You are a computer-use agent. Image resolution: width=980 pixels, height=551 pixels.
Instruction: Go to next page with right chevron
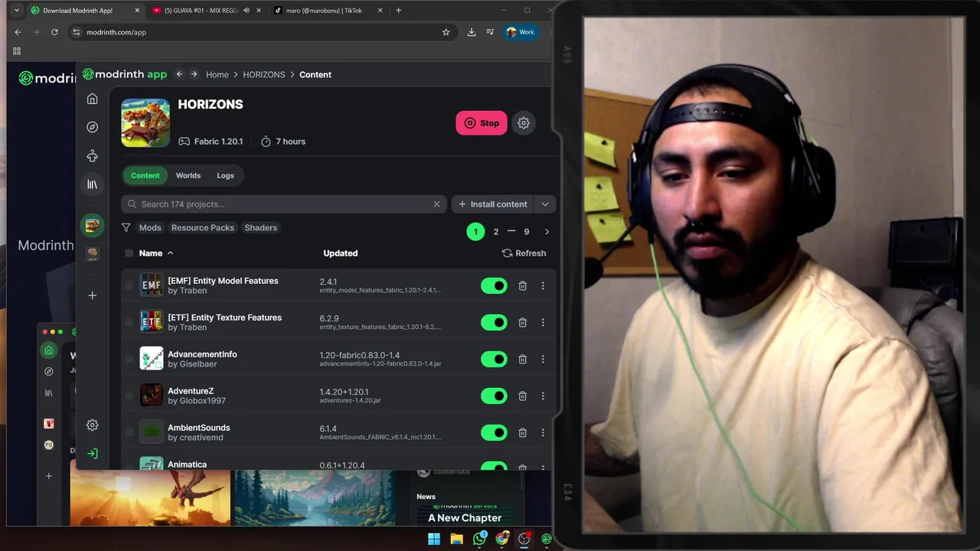tap(547, 232)
